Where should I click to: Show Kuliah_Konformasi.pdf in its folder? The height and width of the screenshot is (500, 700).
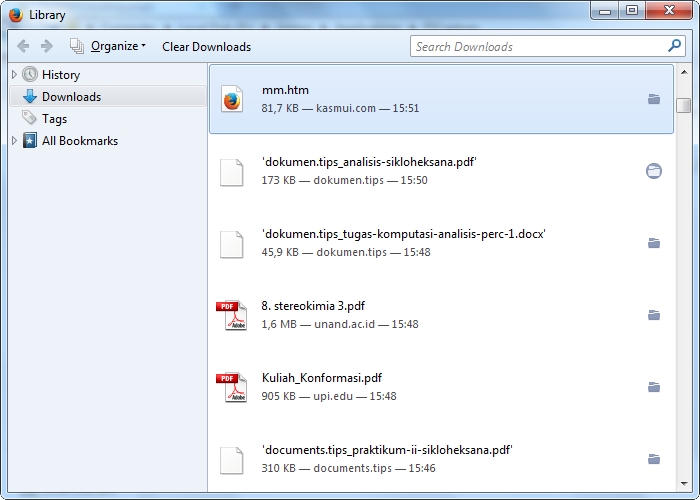654,387
